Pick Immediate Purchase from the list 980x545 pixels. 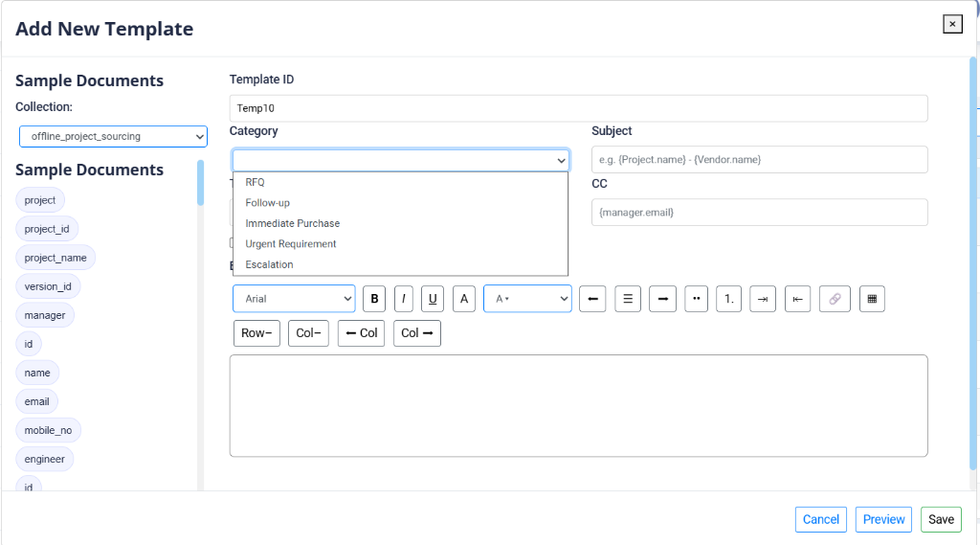(292, 223)
